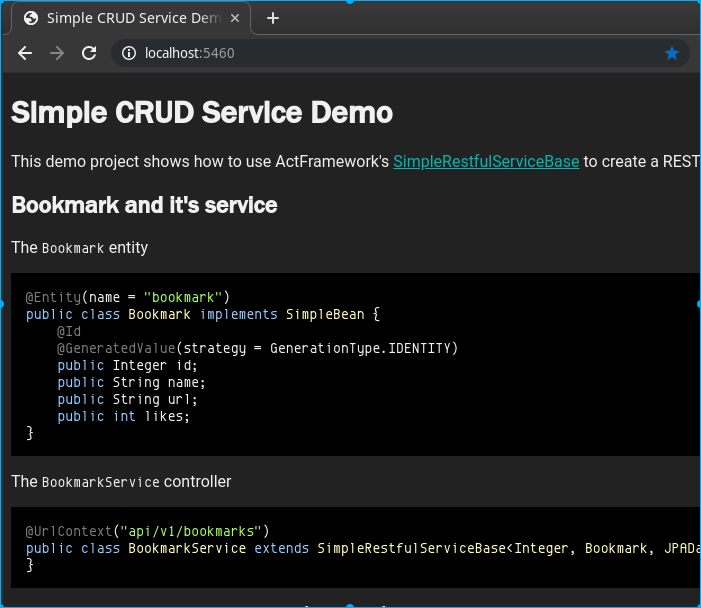Viewport: 701px width, 608px height.
Task: Click the @GeneratedValue line in the code
Action: tap(257, 348)
